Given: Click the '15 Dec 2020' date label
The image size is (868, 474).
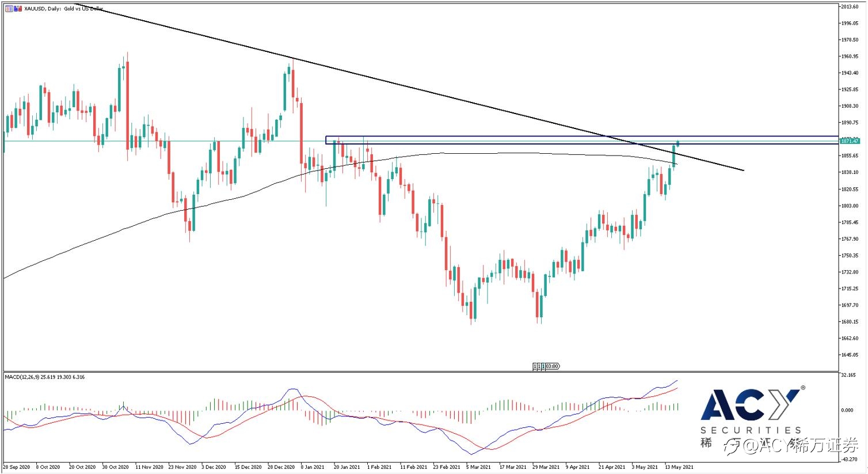Looking at the screenshot, I should pos(249,467).
